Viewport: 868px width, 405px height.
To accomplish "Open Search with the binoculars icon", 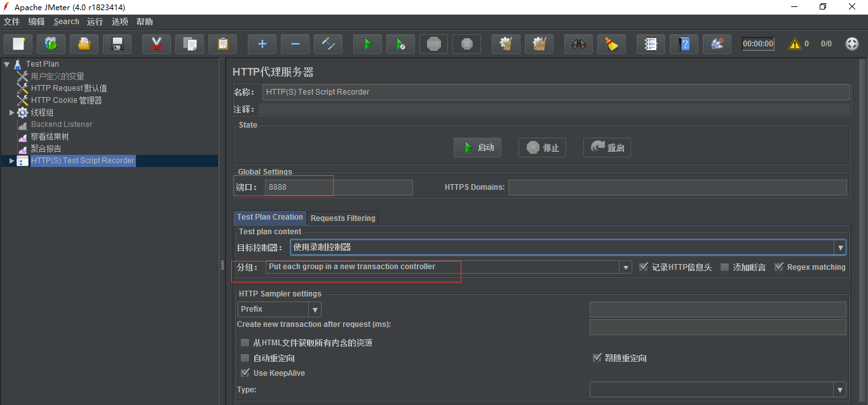I will click(578, 44).
